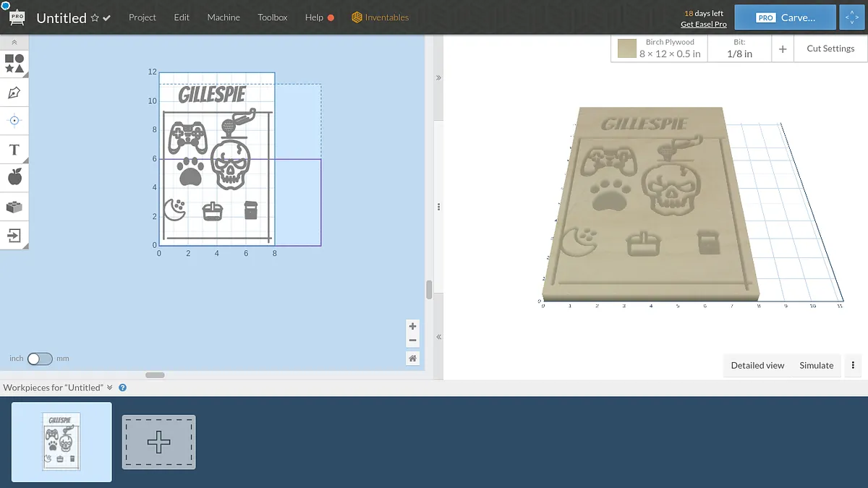Click the Birch Plywood material swatch
Viewport: 868px width, 488px height.
tap(627, 48)
